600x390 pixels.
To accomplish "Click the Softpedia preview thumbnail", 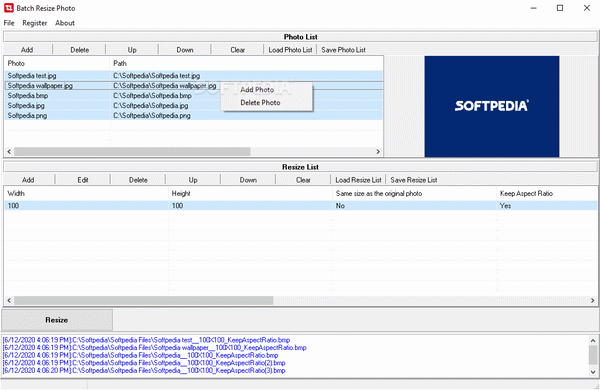I will [x=492, y=106].
